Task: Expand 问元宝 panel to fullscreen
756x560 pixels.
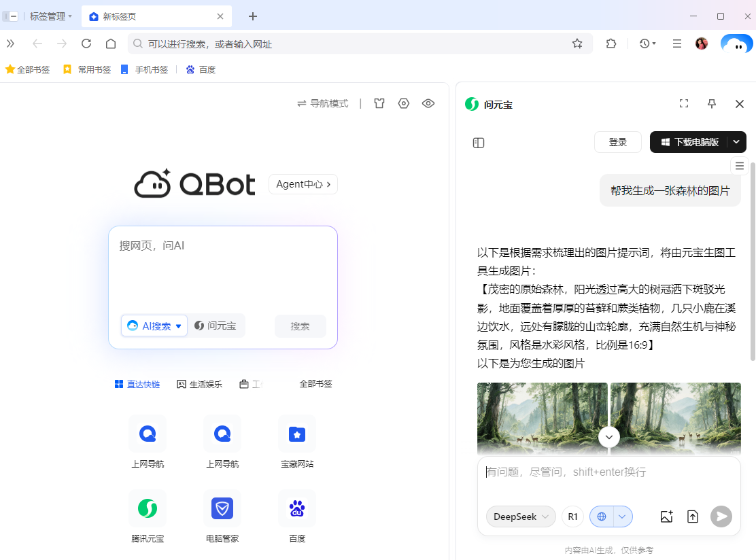Action: [x=683, y=103]
